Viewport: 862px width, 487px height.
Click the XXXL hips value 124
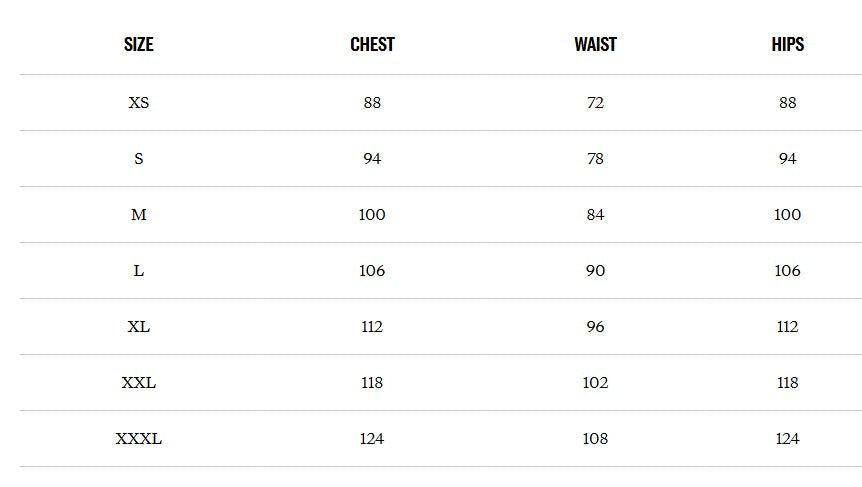[x=788, y=438]
